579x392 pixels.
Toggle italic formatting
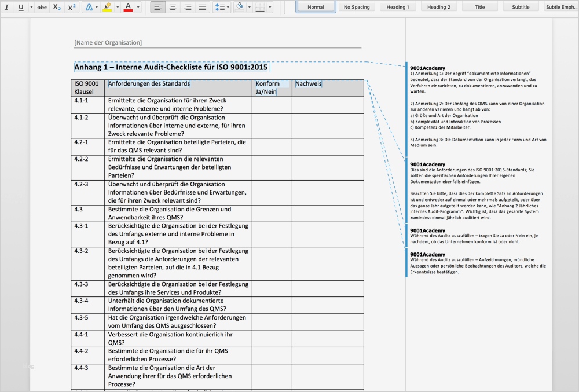6,8
